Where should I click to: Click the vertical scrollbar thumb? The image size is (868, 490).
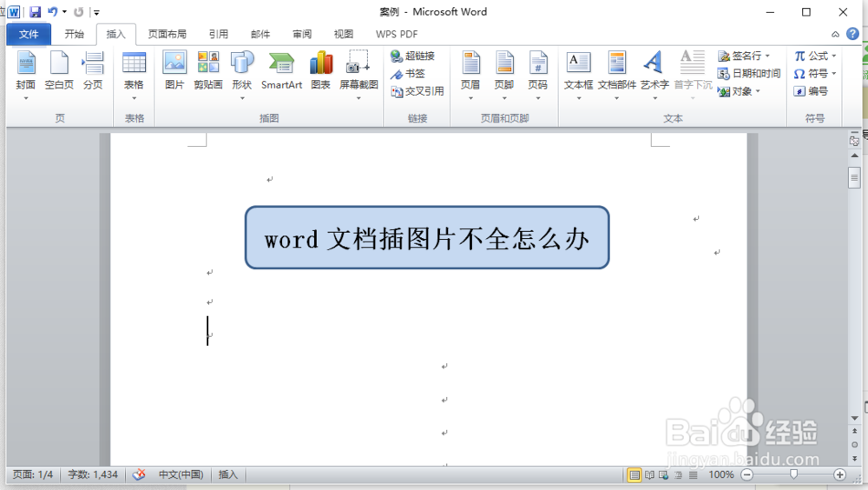pos(854,178)
